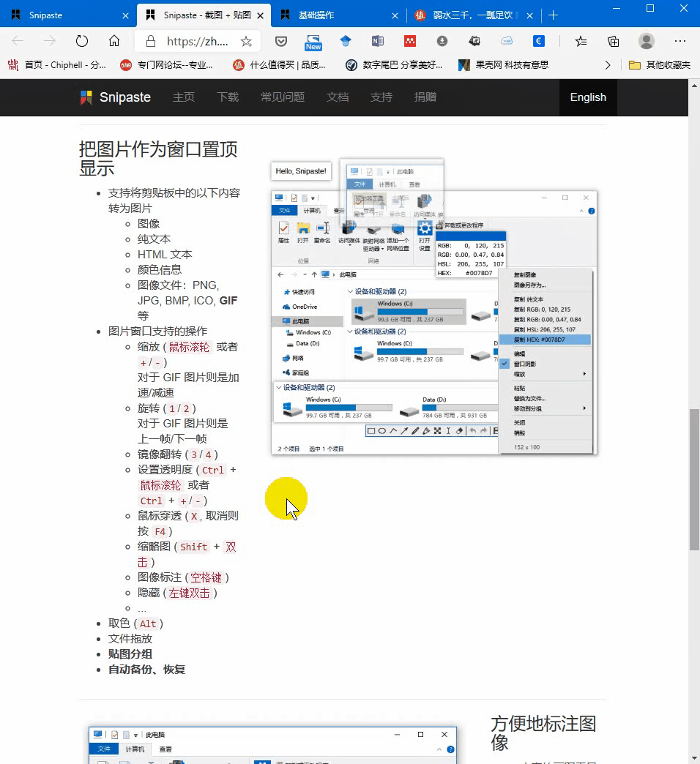
Task: Click the 纯文本 list item
Action: click(154, 239)
